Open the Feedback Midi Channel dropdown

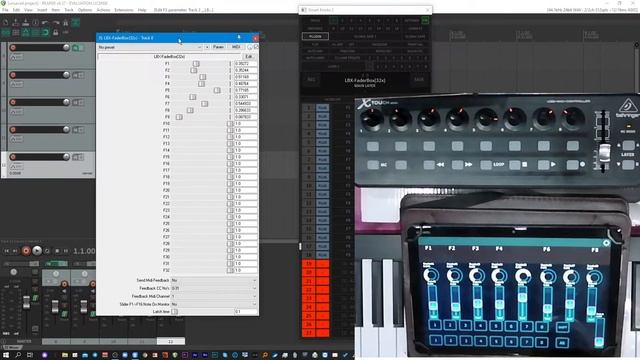214,296
